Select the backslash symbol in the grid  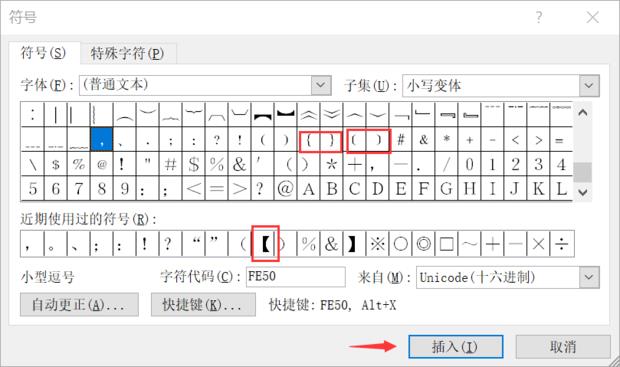(32, 164)
